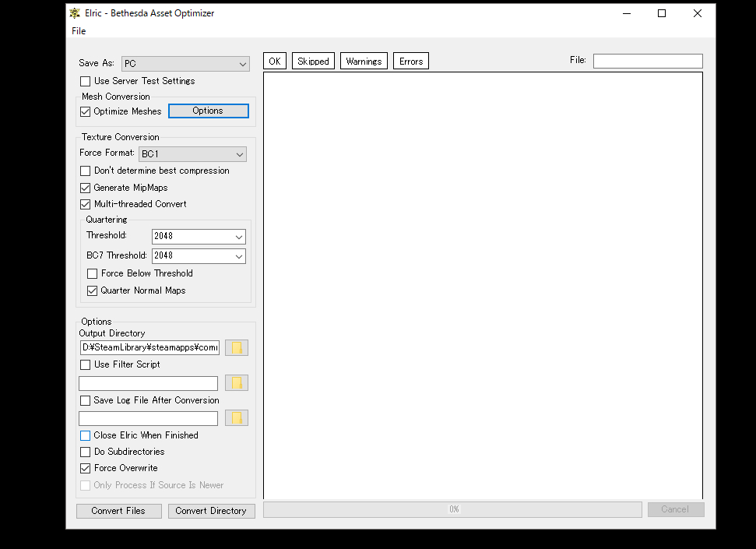The height and width of the screenshot is (549, 756).
Task: Click inside the empty log output area
Action: pos(483,286)
